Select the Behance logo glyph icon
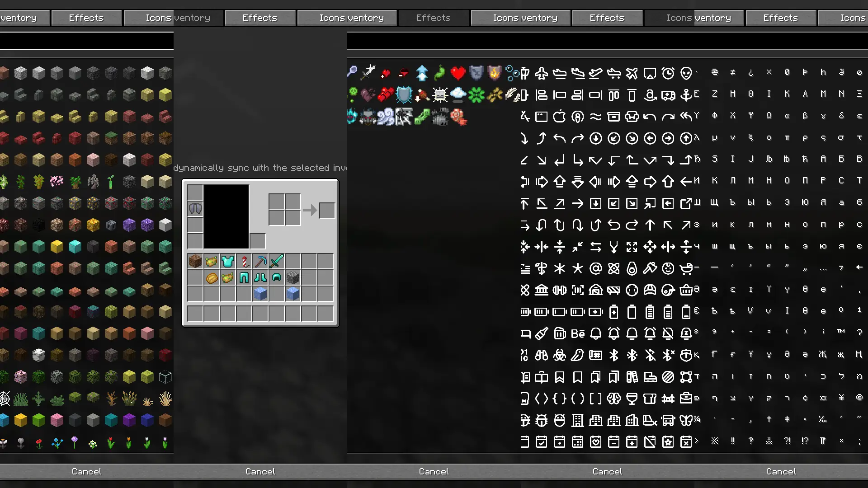 pos(577,333)
